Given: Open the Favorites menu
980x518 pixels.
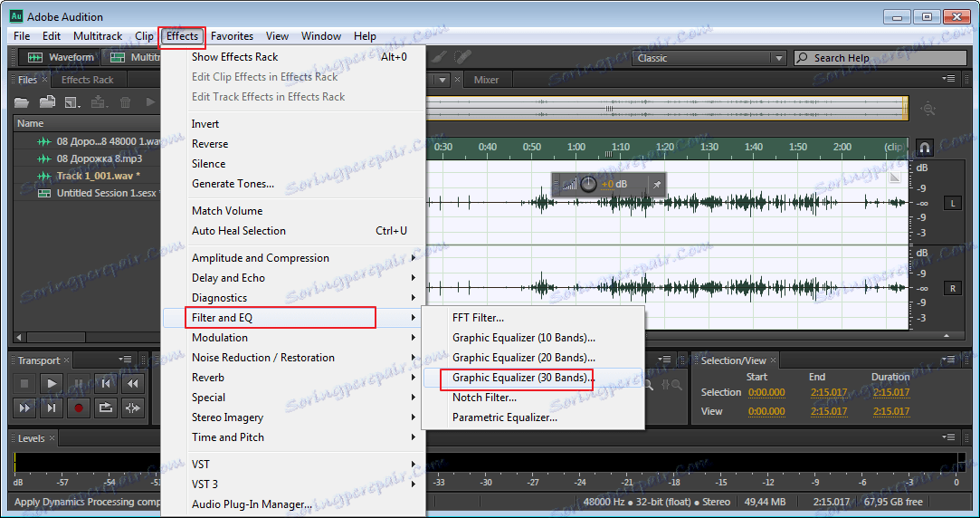Looking at the screenshot, I should tap(232, 36).
